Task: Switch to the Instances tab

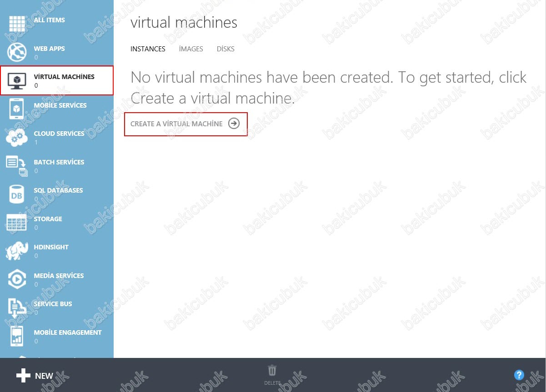Action: pos(148,49)
